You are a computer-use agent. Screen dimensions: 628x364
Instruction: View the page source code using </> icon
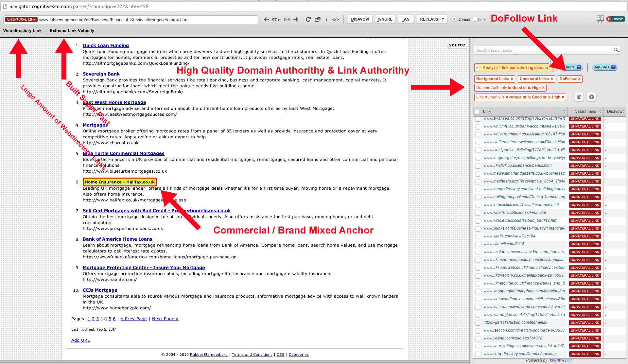point(336,20)
